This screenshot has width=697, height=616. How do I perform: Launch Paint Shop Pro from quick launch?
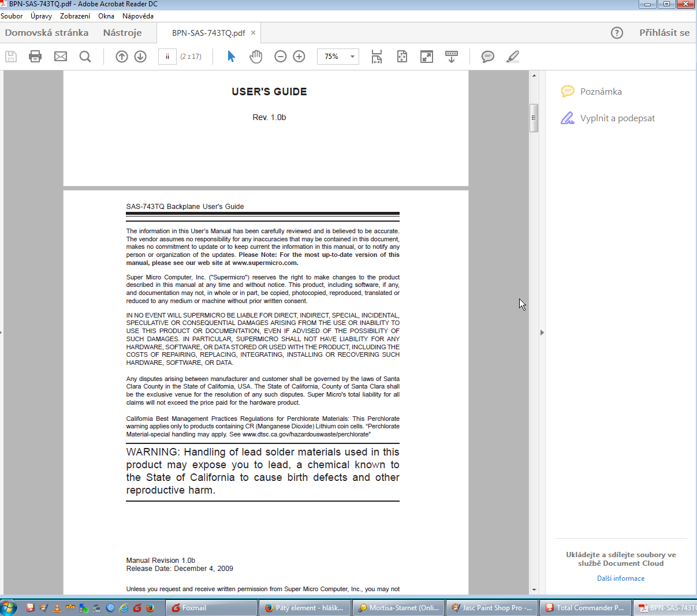tap(43, 608)
